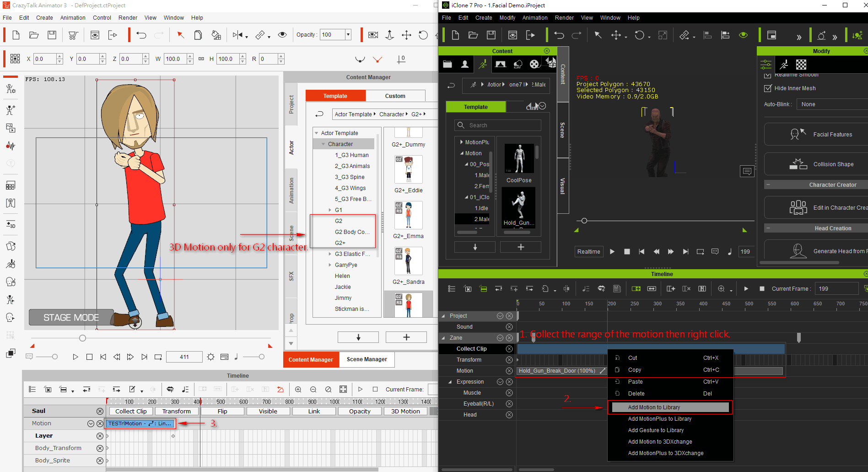Click Collect Clip button in CrazyTalk timeline
868x472 pixels.
[x=131, y=412]
